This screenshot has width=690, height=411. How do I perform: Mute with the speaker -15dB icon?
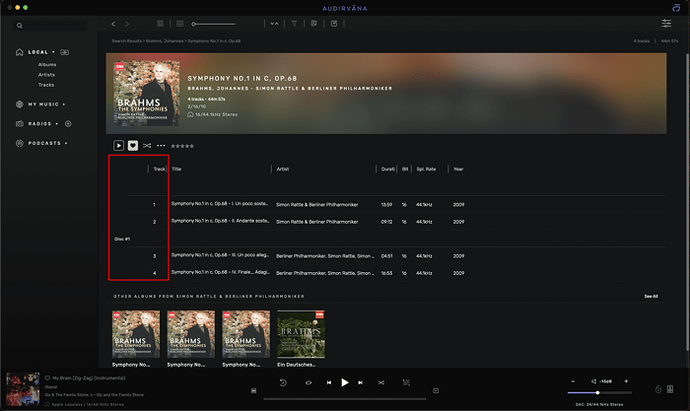(x=602, y=382)
